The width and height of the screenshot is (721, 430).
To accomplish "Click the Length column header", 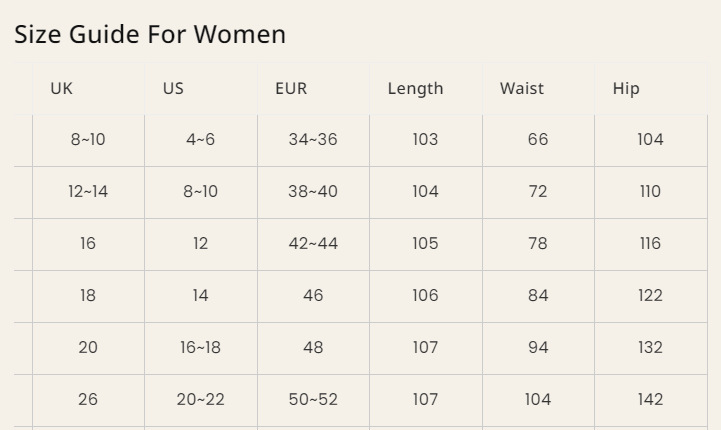I will pos(415,88).
